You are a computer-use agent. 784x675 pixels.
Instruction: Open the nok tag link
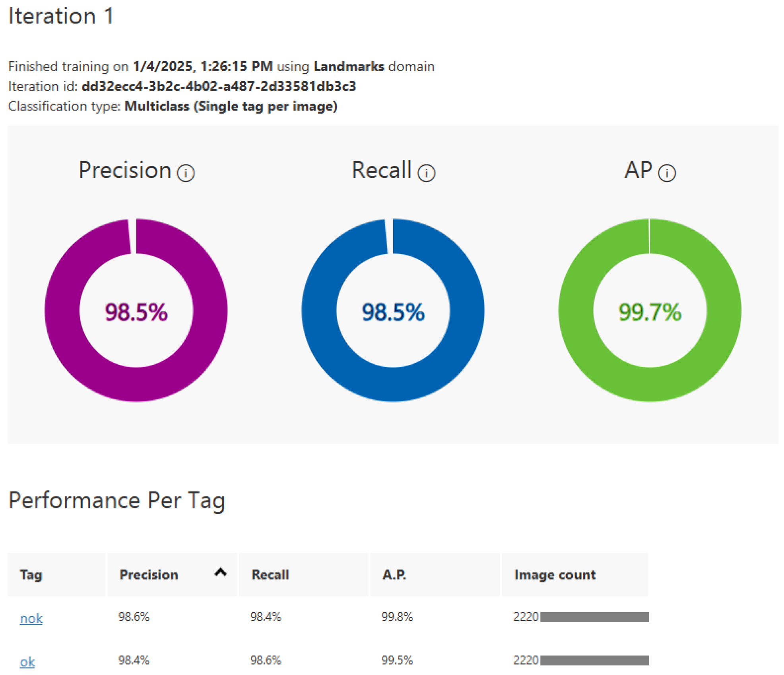pyautogui.click(x=31, y=618)
